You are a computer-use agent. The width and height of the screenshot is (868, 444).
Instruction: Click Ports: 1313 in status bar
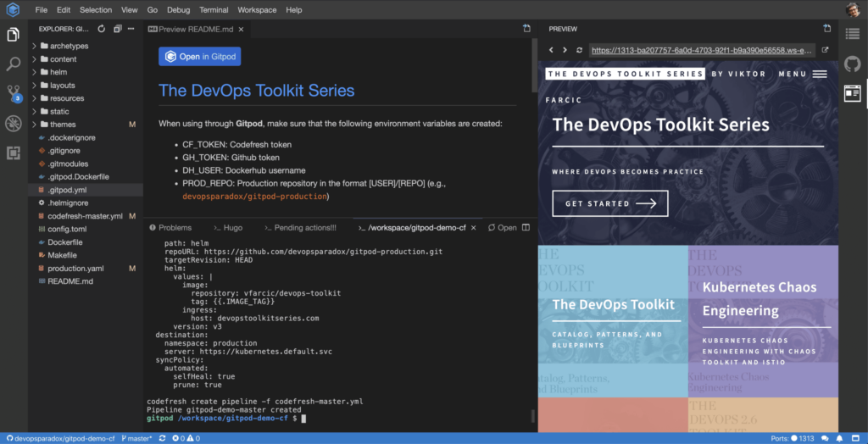tap(793, 438)
